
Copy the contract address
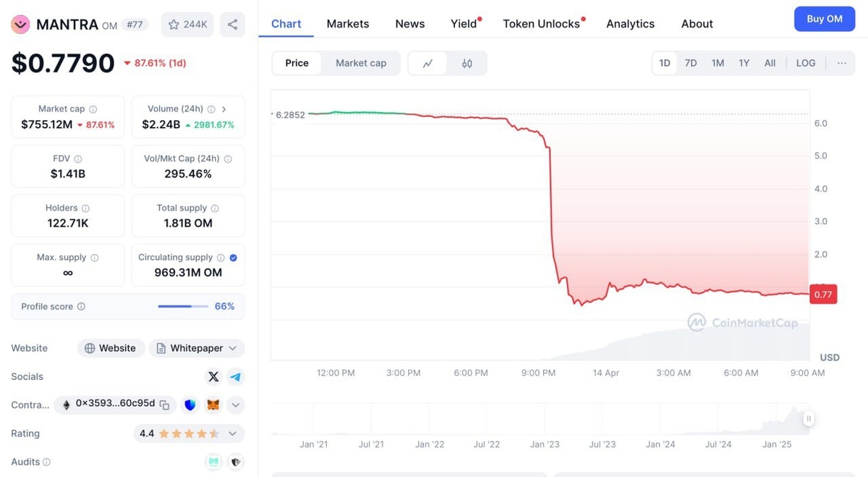tap(165, 405)
